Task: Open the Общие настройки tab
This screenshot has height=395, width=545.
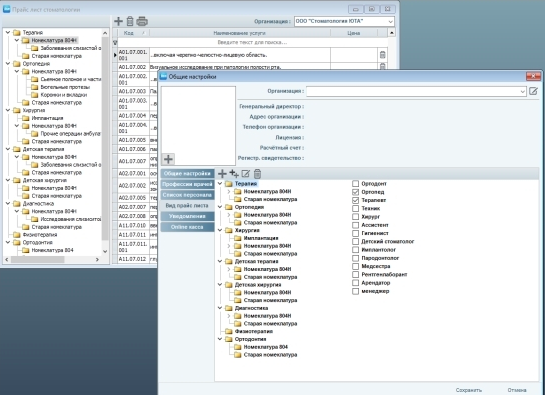Action: (x=187, y=174)
